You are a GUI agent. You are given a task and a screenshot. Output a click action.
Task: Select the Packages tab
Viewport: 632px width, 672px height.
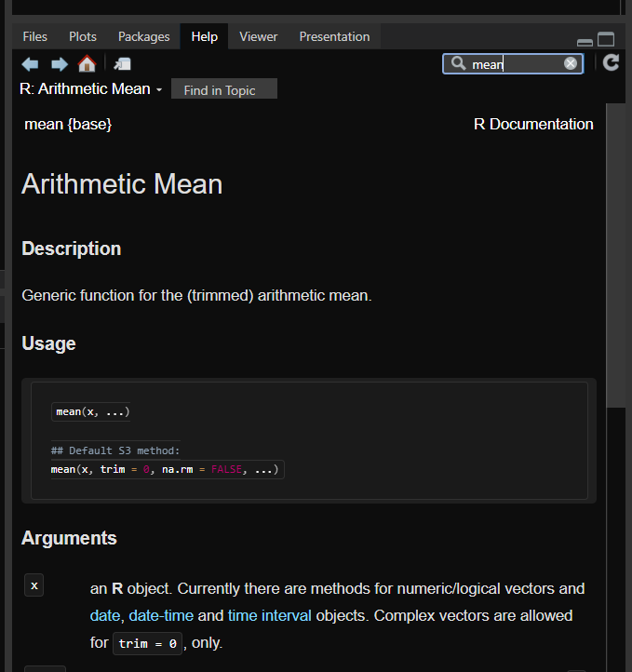pyautogui.click(x=144, y=36)
